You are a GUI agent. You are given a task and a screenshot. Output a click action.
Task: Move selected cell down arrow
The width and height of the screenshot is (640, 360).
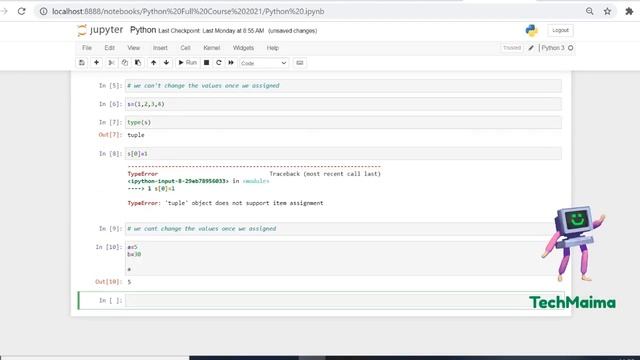[166, 63]
